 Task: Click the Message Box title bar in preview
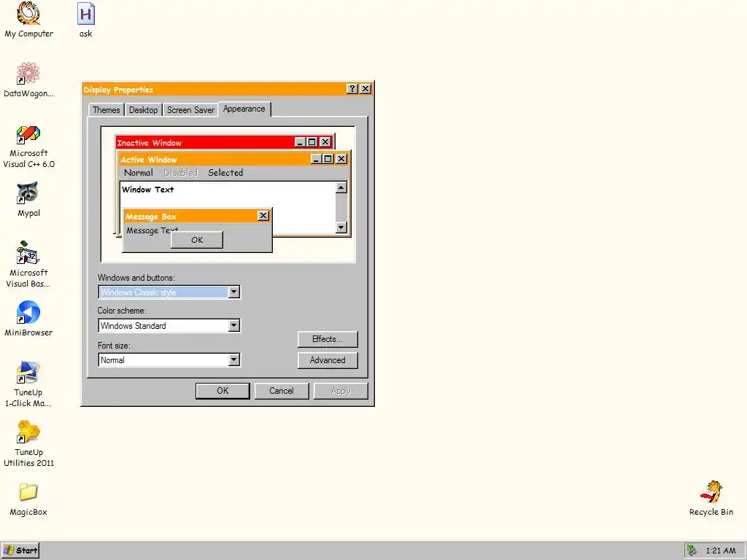[x=190, y=216]
